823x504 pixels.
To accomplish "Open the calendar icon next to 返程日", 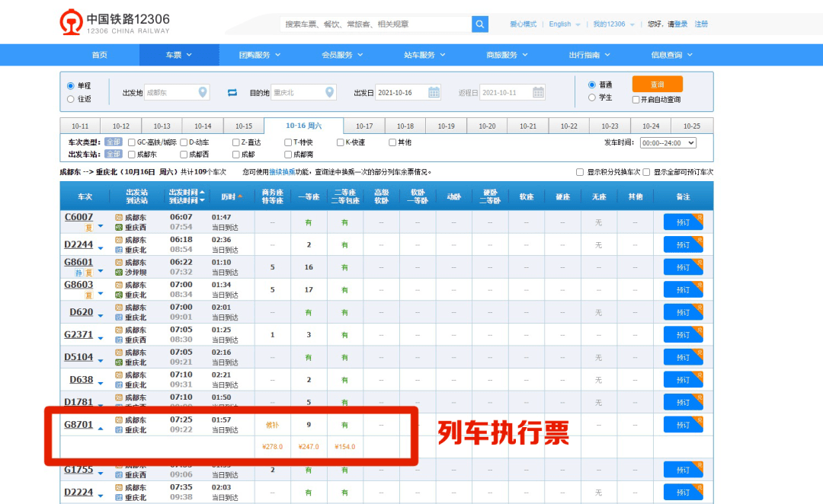I will (539, 92).
